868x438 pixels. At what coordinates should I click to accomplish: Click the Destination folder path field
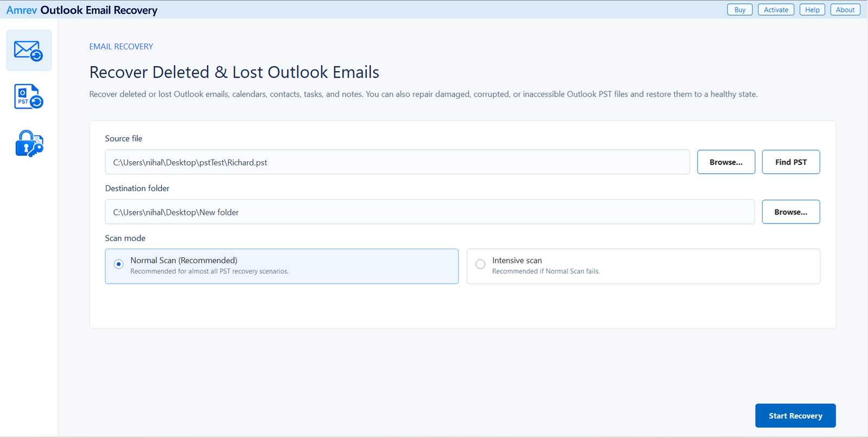tap(430, 212)
